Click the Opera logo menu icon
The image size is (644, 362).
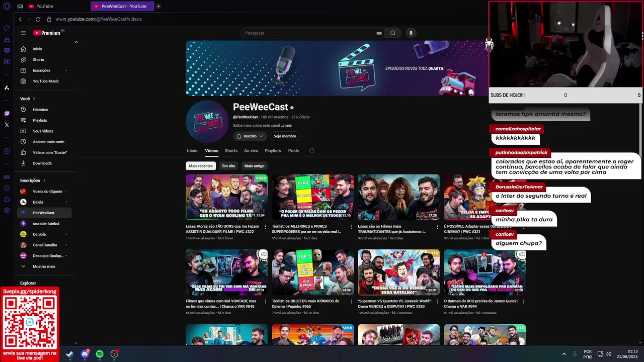pyautogui.click(x=7, y=6)
